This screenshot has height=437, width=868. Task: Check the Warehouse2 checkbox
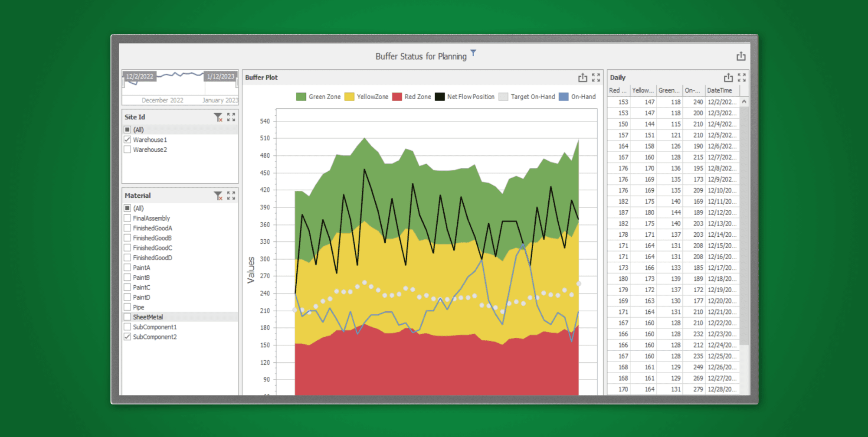(x=128, y=150)
